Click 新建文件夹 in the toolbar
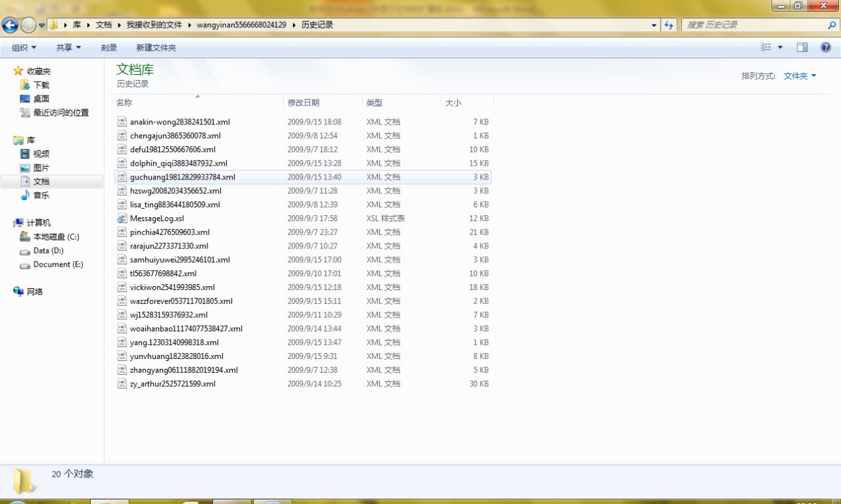The width and height of the screenshot is (841, 504). (156, 48)
